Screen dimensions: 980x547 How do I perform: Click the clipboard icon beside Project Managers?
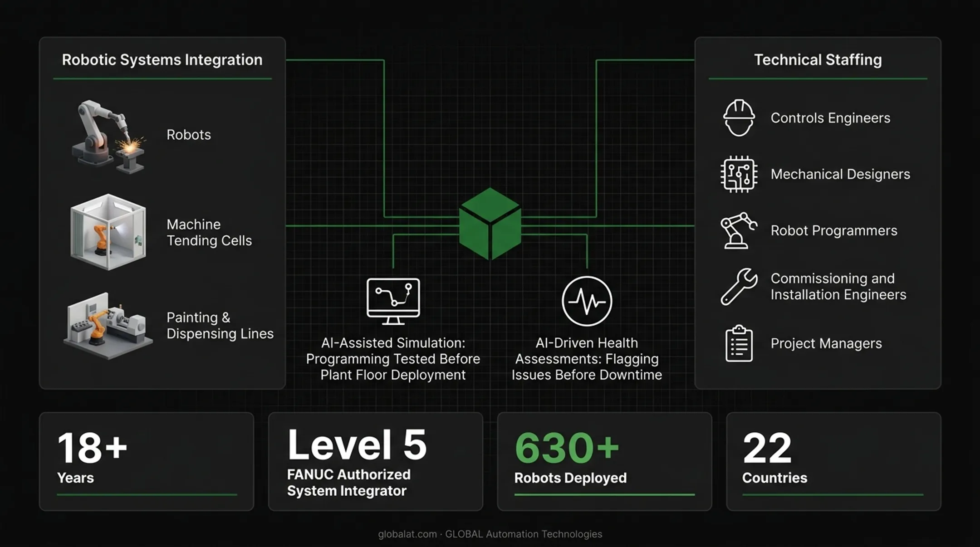click(x=739, y=343)
